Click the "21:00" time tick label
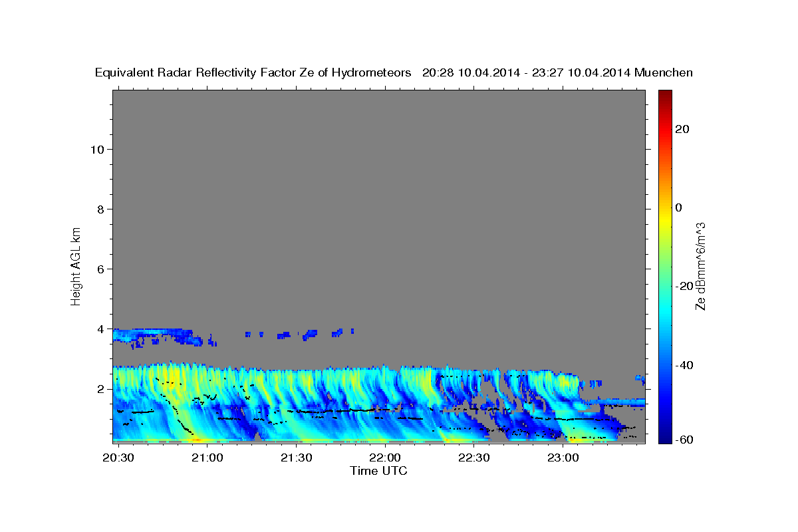The width and height of the screenshot is (798, 532). coord(207,458)
